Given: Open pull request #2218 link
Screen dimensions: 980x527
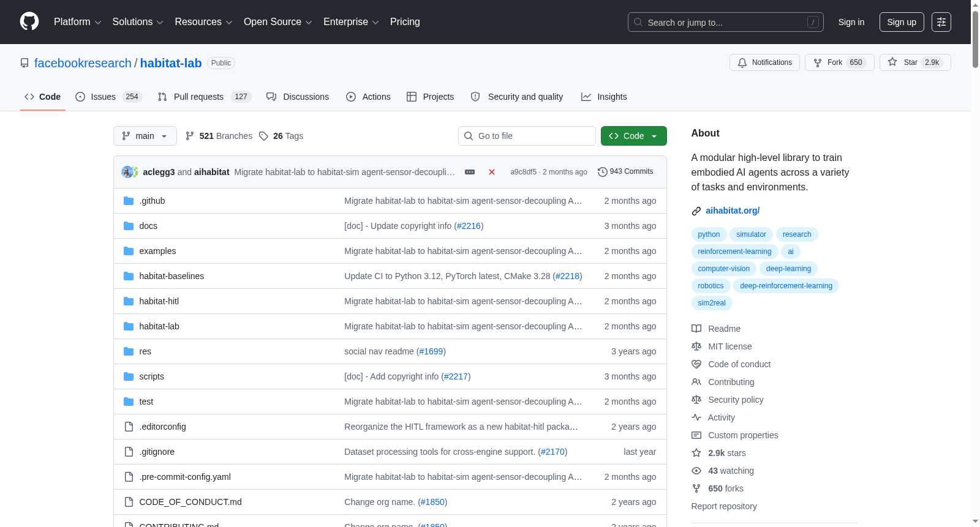Looking at the screenshot, I should 568,276.
